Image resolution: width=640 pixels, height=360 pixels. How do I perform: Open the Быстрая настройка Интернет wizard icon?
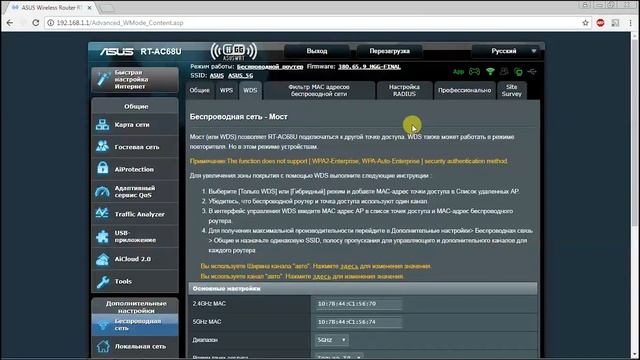click(x=103, y=79)
